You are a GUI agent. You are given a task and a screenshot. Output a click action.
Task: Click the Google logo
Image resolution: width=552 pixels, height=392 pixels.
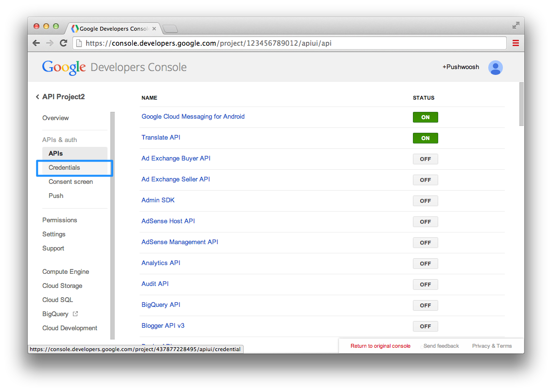tap(64, 67)
